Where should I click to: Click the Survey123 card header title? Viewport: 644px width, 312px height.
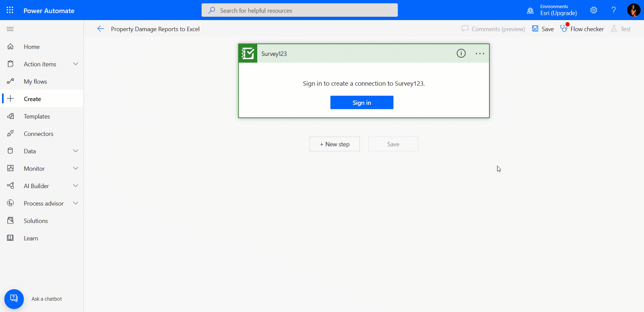[x=274, y=53]
